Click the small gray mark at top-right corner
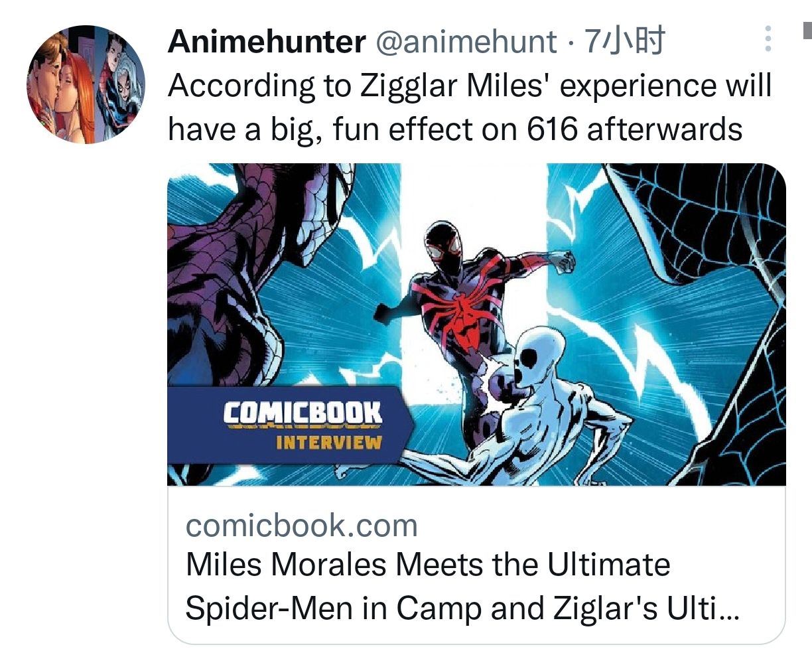 click(807, 31)
